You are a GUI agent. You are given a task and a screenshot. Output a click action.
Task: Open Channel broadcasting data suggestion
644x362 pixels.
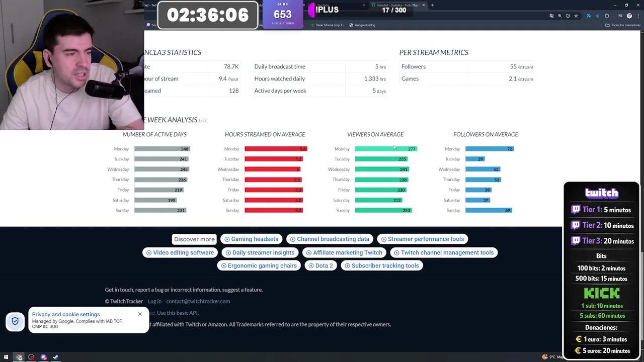click(330, 239)
